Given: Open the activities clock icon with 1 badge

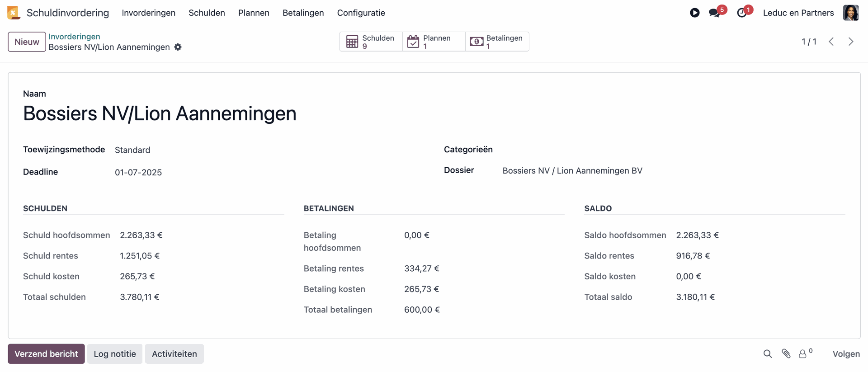Looking at the screenshot, I should pyautogui.click(x=741, y=13).
